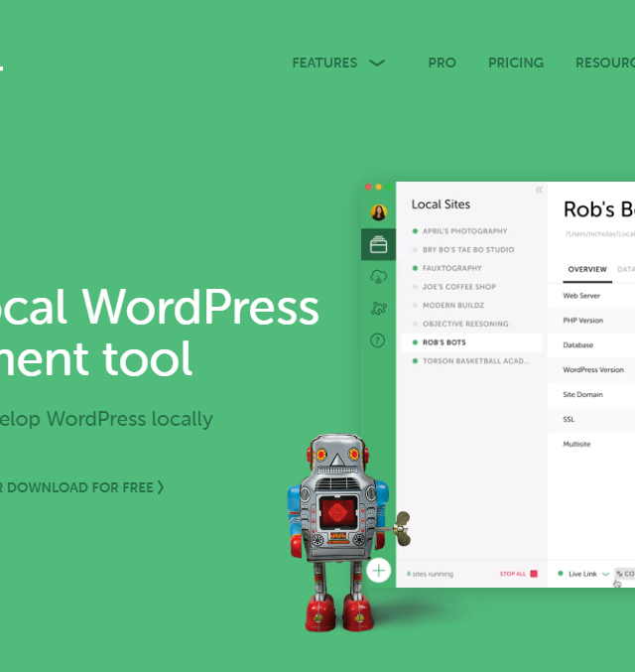Viewport: 635px width, 672px height.
Task: Click the 4 sites running status text
Action: pos(430,574)
